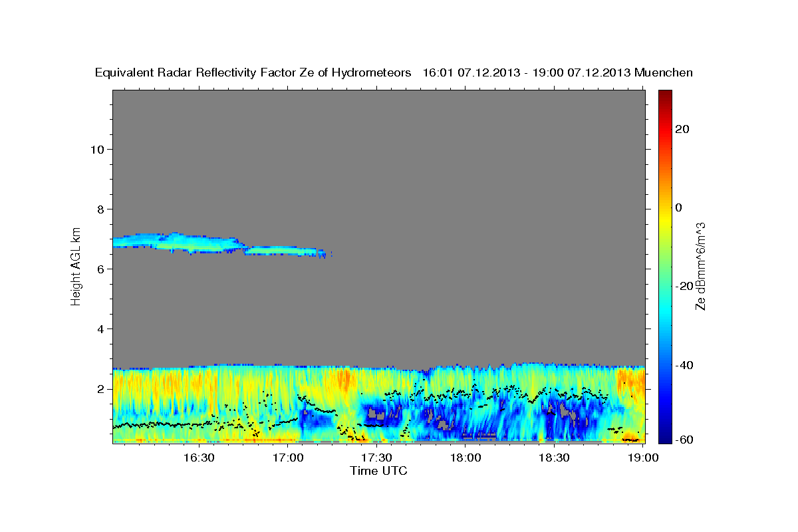The height and width of the screenshot is (532, 798).
Task: Select the 18:30 time tick label
Action: [x=554, y=458]
